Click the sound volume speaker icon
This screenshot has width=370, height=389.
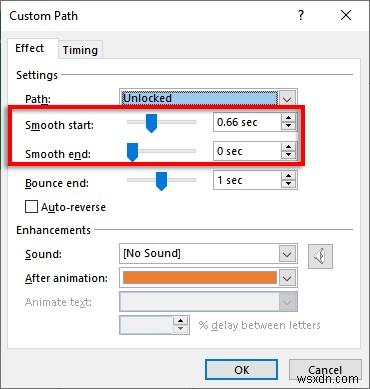click(x=320, y=256)
